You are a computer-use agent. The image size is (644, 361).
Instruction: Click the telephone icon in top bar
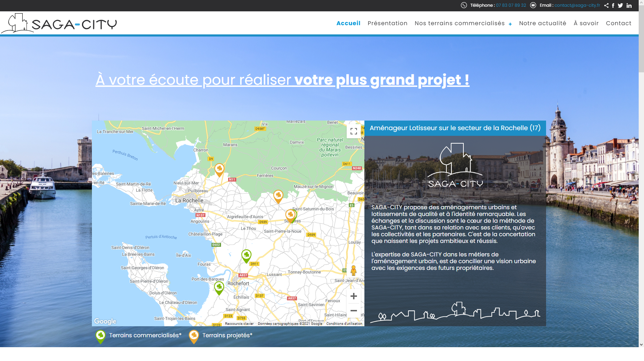click(463, 5)
